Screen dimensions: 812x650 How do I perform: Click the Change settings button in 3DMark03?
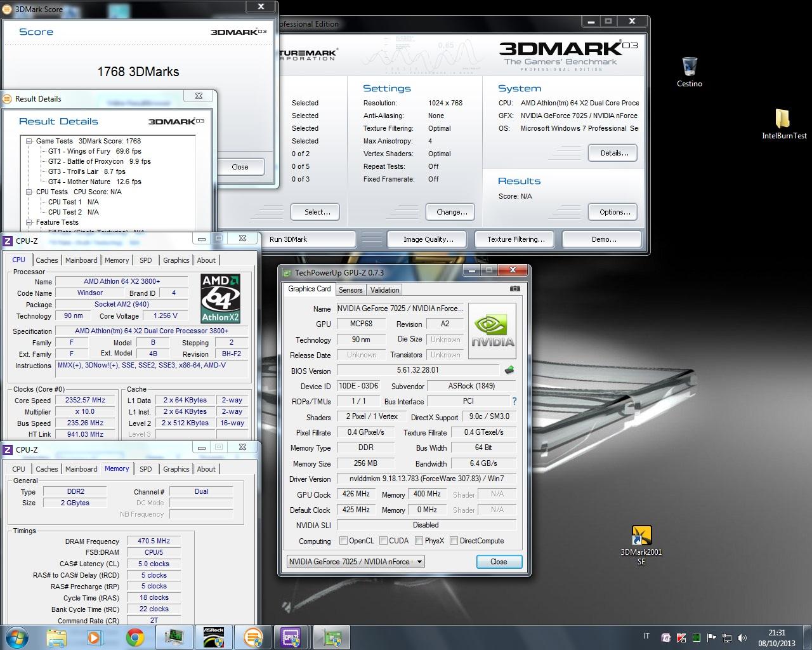452,212
